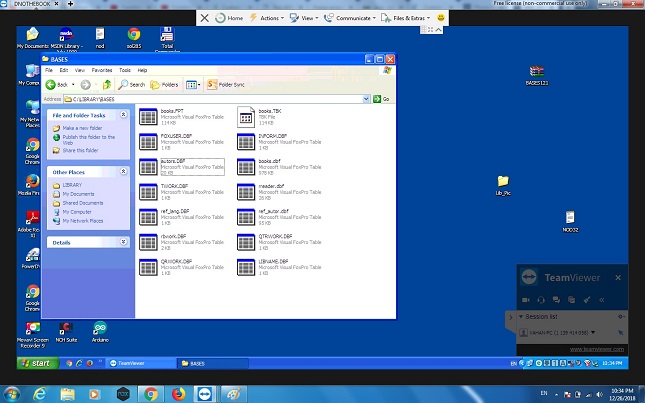Viewport: 645px width, 403px height.
Task: Toggle the Folders pane button
Action: (x=165, y=85)
